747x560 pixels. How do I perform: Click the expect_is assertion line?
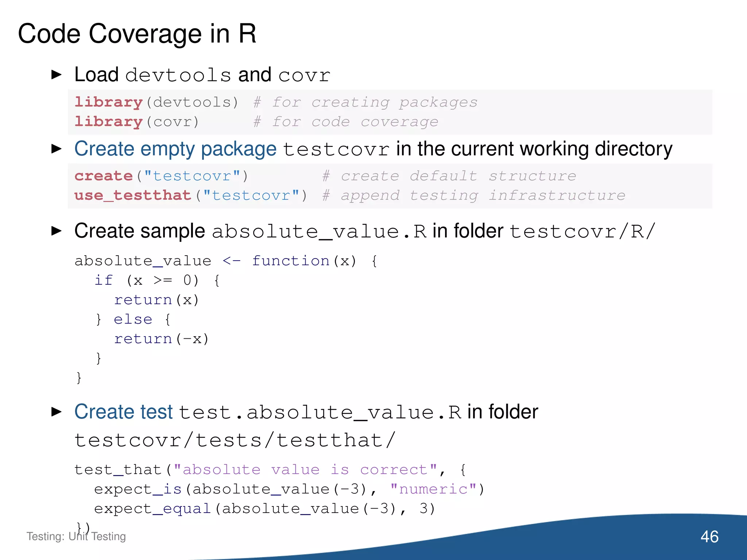(x=289, y=489)
